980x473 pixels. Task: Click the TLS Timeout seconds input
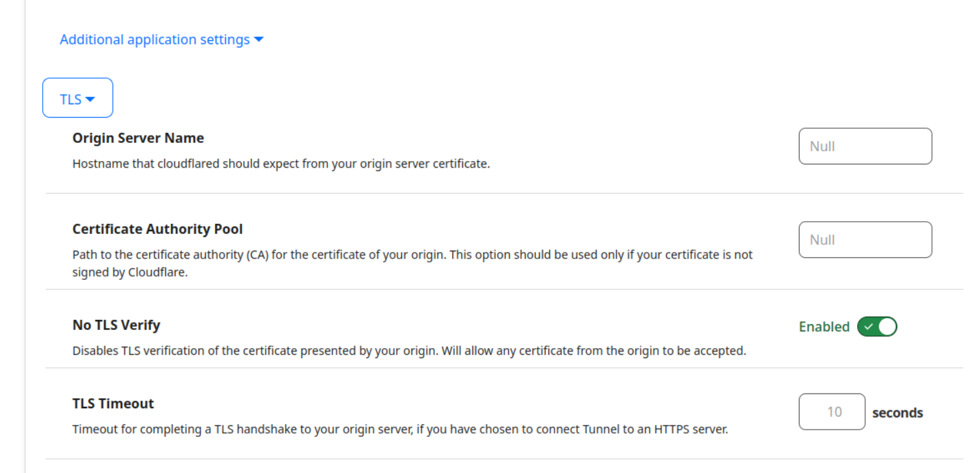point(832,412)
